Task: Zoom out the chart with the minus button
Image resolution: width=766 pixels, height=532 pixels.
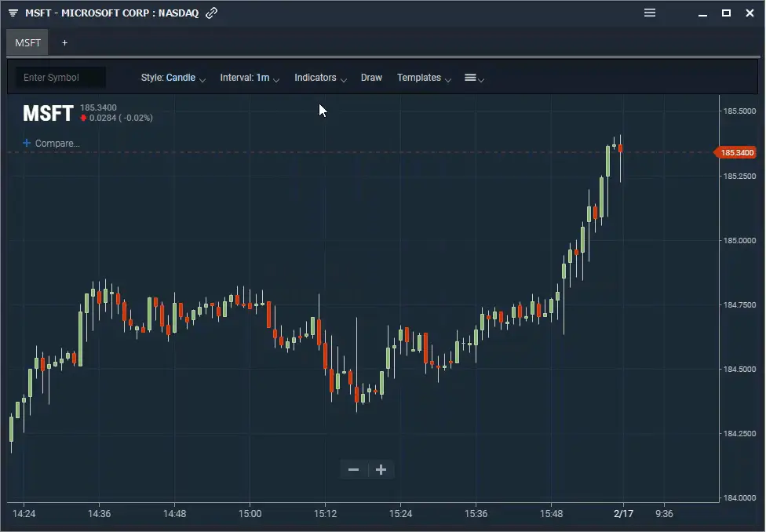Action: (354, 469)
